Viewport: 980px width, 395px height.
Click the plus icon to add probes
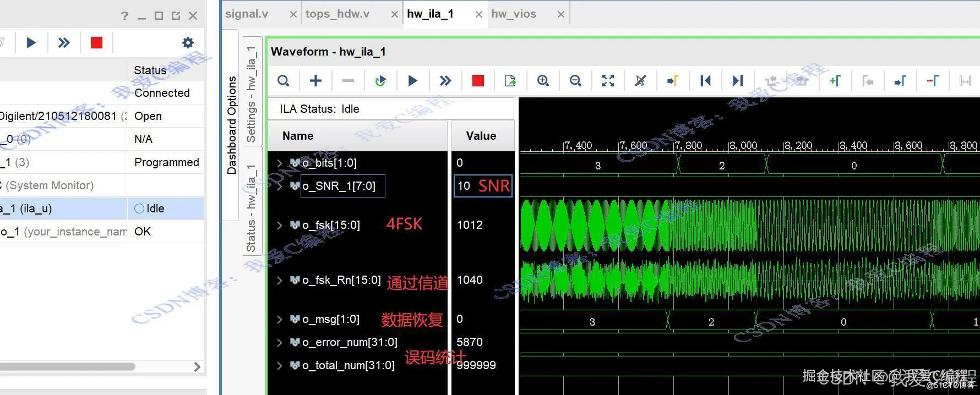point(315,81)
